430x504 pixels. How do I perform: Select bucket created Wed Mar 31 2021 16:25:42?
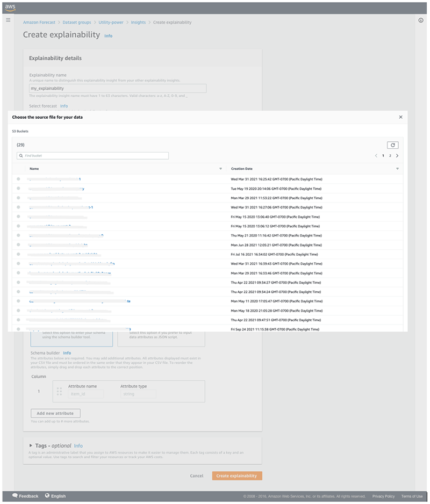coord(18,179)
